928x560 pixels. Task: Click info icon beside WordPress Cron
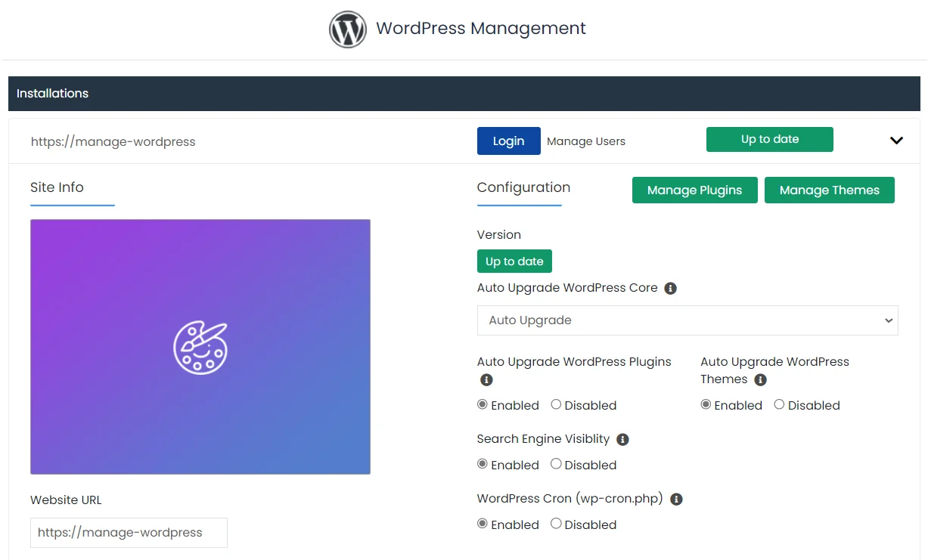[676, 500]
